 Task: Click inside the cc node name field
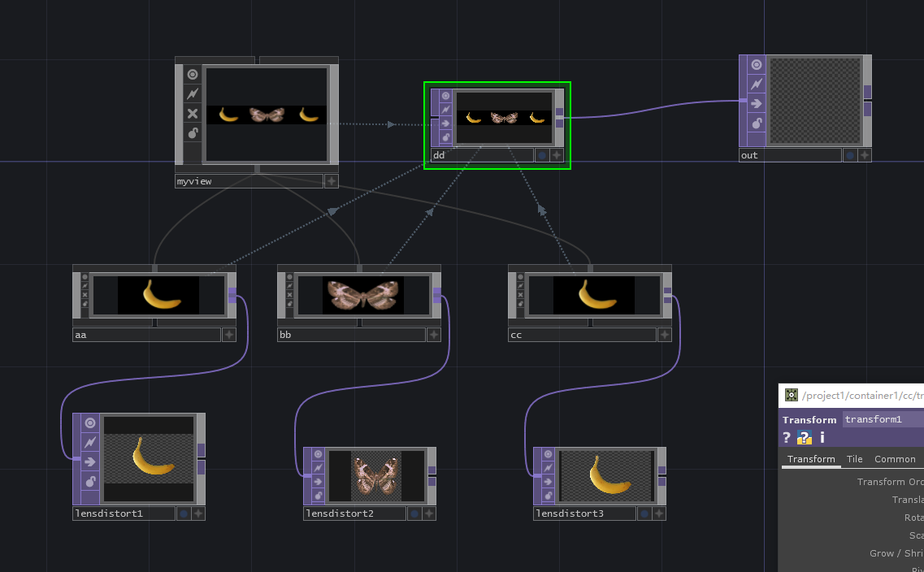pos(581,334)
